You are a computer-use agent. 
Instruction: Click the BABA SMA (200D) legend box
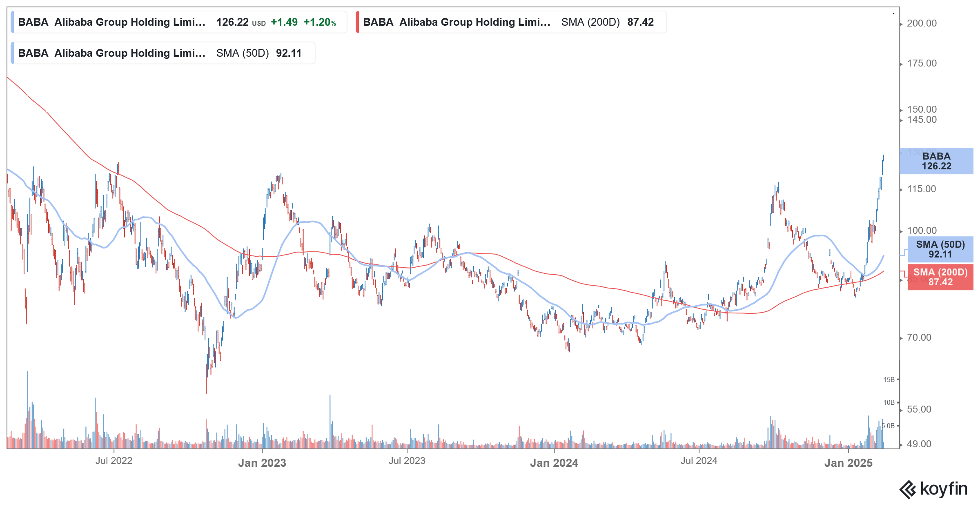coord(511,22)
